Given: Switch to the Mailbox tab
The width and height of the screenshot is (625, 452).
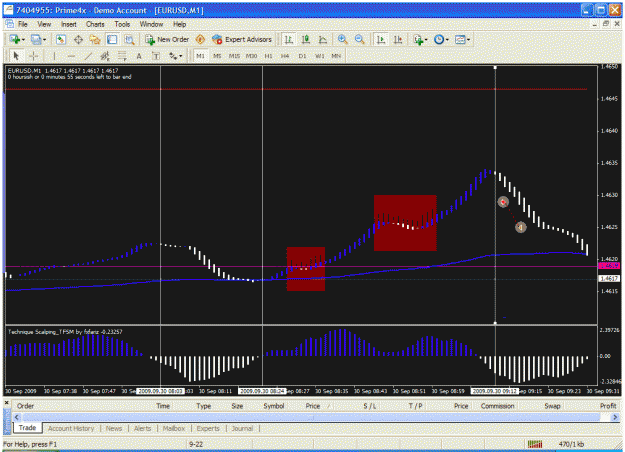Looking at the screenshot, I should click(174, 428).
